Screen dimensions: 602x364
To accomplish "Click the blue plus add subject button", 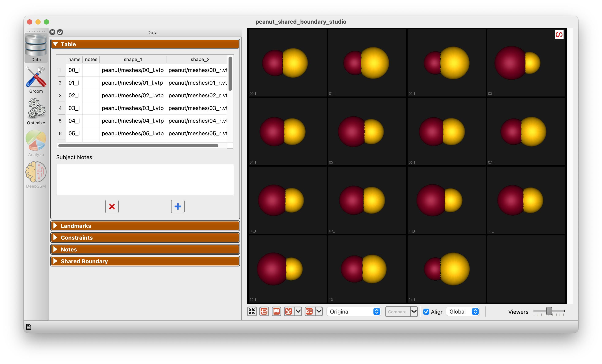I will 178,206.
